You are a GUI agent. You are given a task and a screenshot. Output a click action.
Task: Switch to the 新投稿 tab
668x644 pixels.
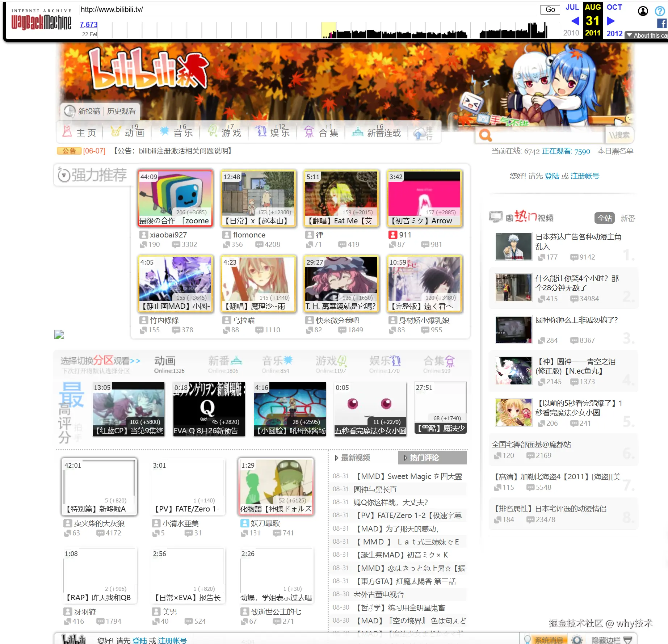click(x=89, y=111)
